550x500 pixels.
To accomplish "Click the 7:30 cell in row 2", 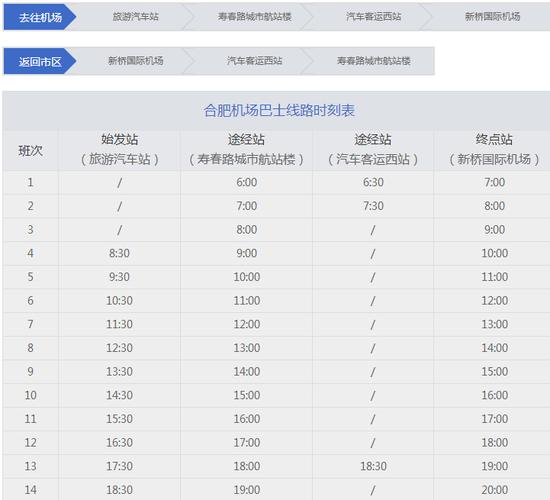I will pos(373,206).
